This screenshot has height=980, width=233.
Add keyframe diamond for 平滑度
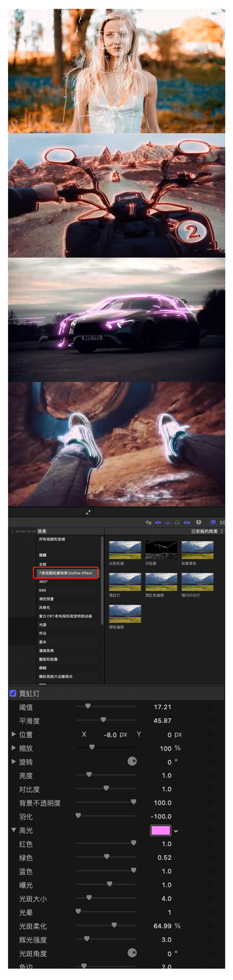point(210,720)
